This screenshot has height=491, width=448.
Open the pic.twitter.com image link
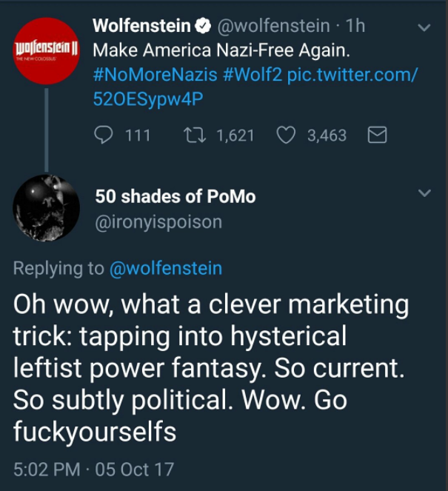tap(352, 76)
